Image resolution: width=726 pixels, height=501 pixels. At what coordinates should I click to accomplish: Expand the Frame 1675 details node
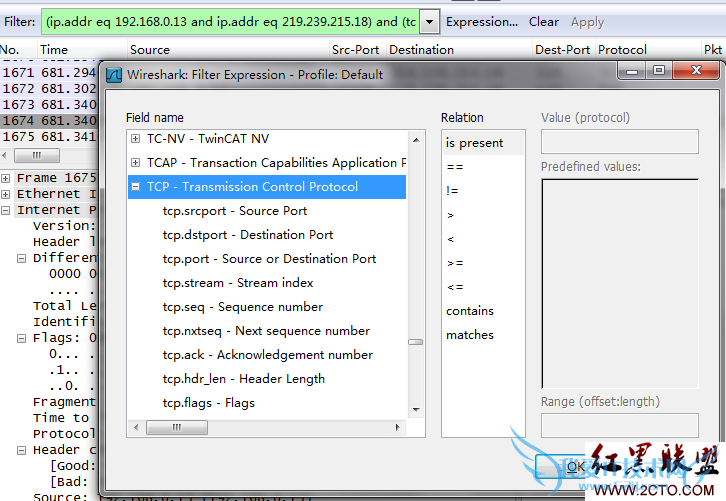pos(6,178)
